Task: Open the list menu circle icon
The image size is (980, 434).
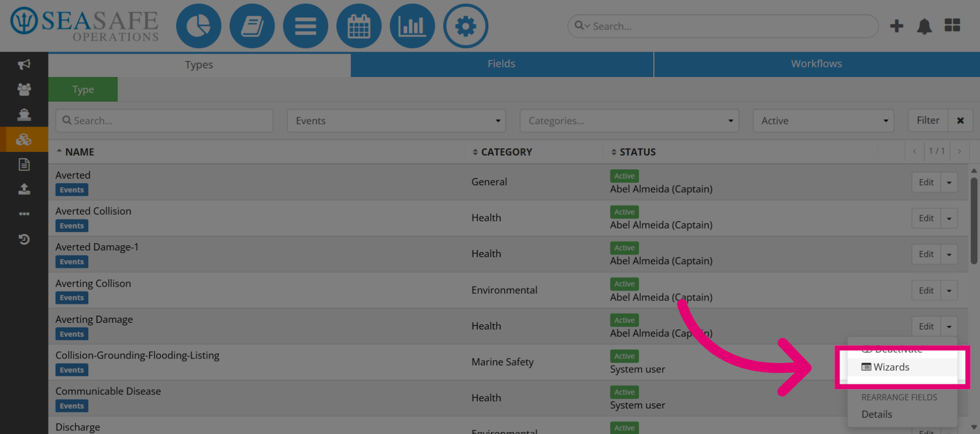Action: click(305, 26)
